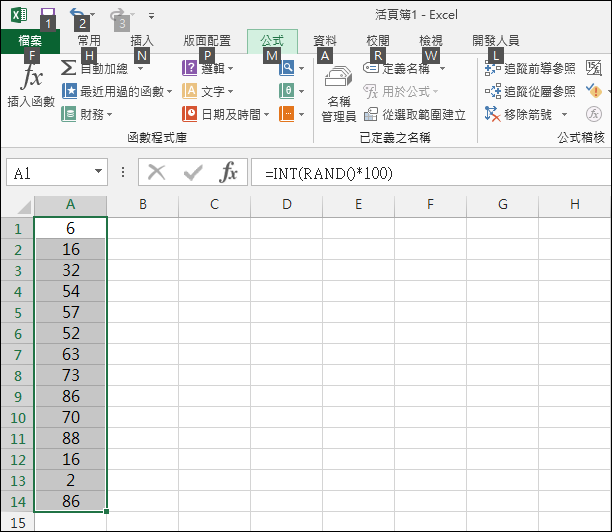This screenshot has width=612, height=532.
Task: Click into the formula bar with =INT(RAND()*100)
Action: [x=431, y=172]
